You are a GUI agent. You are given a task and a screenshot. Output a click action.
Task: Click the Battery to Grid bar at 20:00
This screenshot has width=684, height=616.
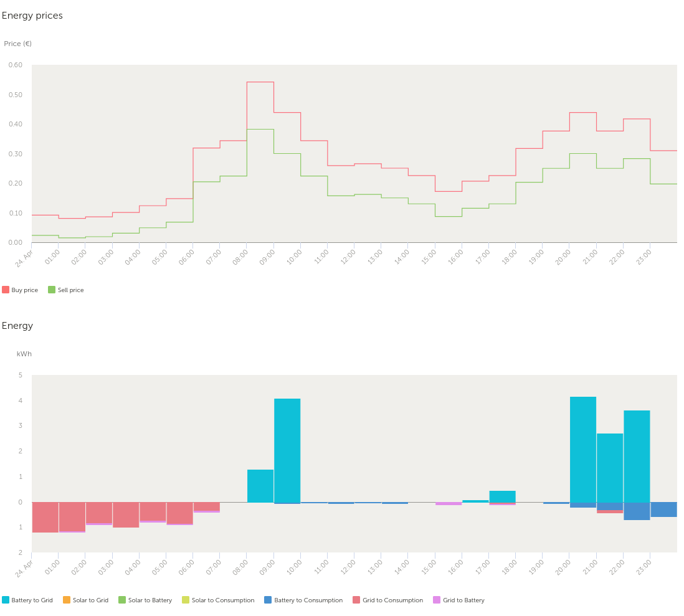pyautogui.click(x=583, y=448)
